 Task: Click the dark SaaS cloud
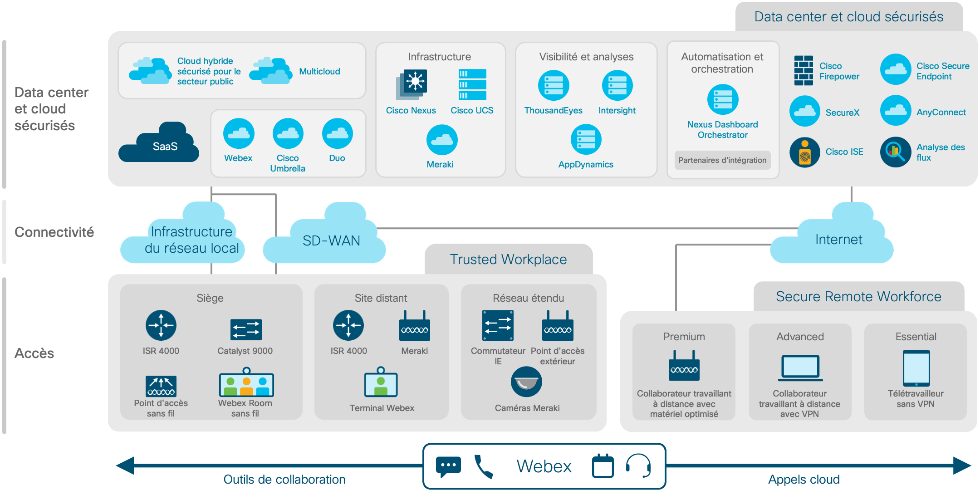tap(159, 142)
